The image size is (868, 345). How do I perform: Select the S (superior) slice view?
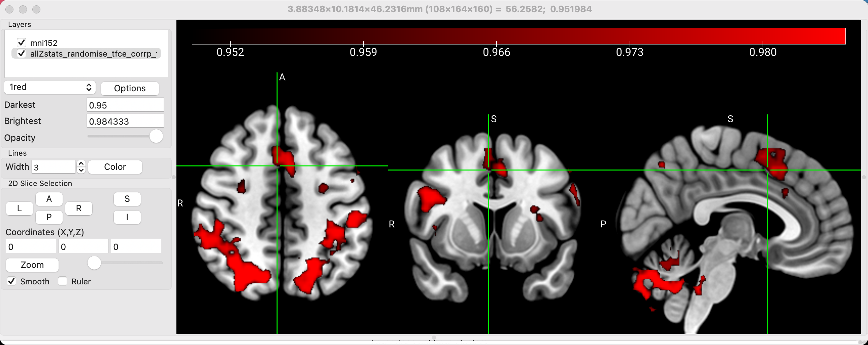pos(127,199)
